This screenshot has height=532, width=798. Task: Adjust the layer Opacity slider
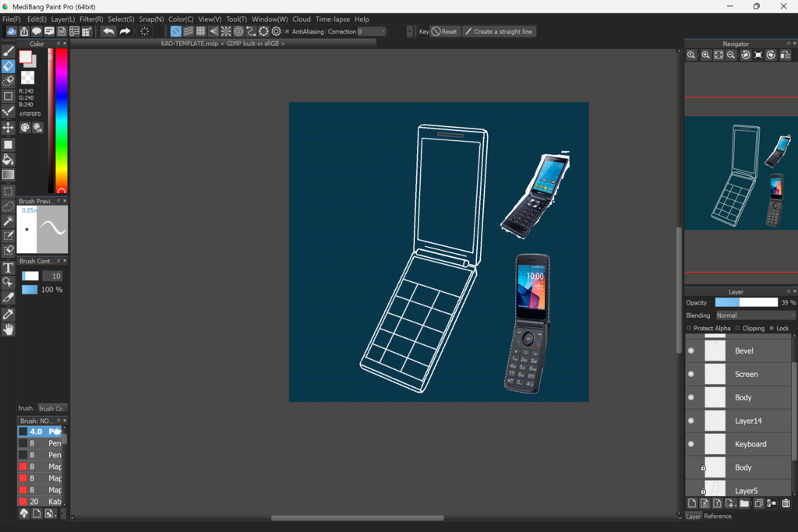coord(746,302)
